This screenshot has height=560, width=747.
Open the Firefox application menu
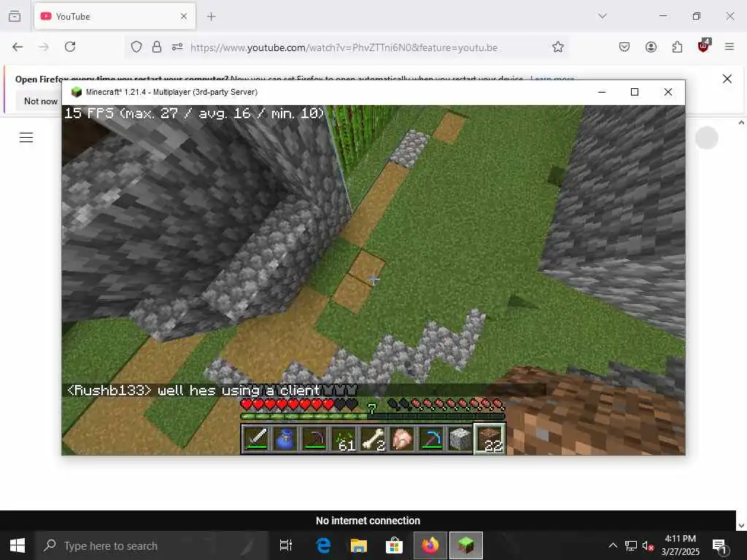tap(729, 47)
